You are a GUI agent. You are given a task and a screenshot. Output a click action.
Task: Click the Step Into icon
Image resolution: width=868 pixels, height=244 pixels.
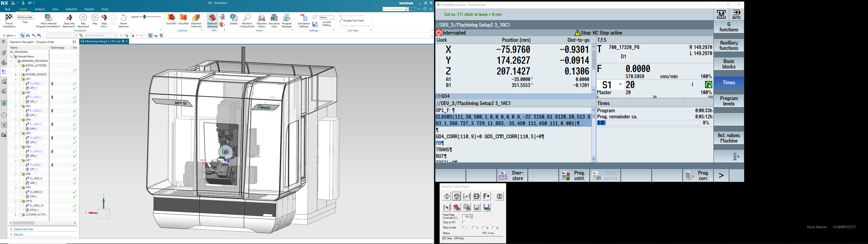click(104, 18)
